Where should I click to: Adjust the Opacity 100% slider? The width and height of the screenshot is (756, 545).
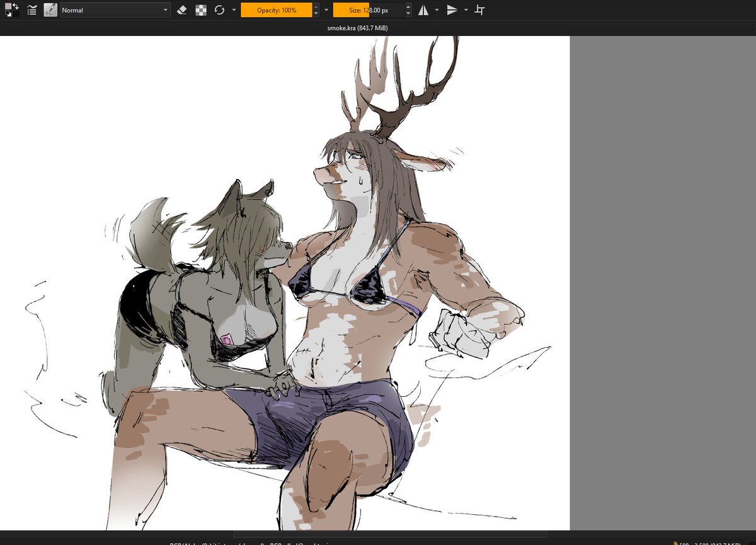[x=277, y=10]
